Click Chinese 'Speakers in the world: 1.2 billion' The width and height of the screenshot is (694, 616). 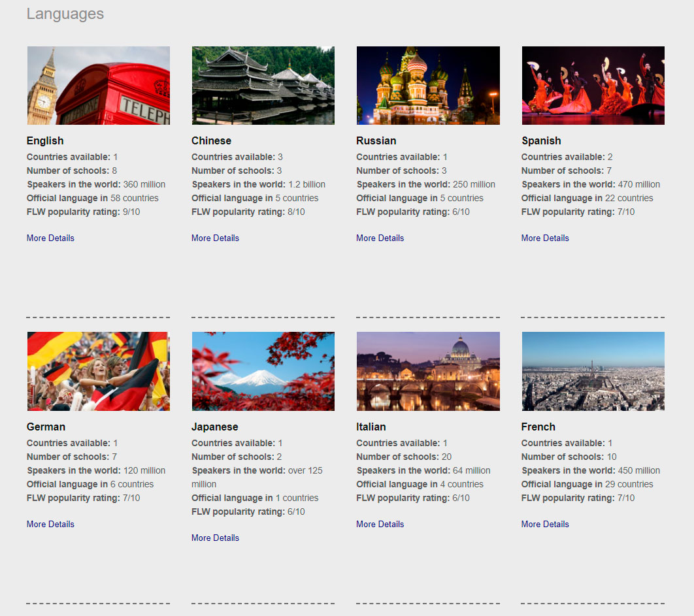tap(259, 184)
